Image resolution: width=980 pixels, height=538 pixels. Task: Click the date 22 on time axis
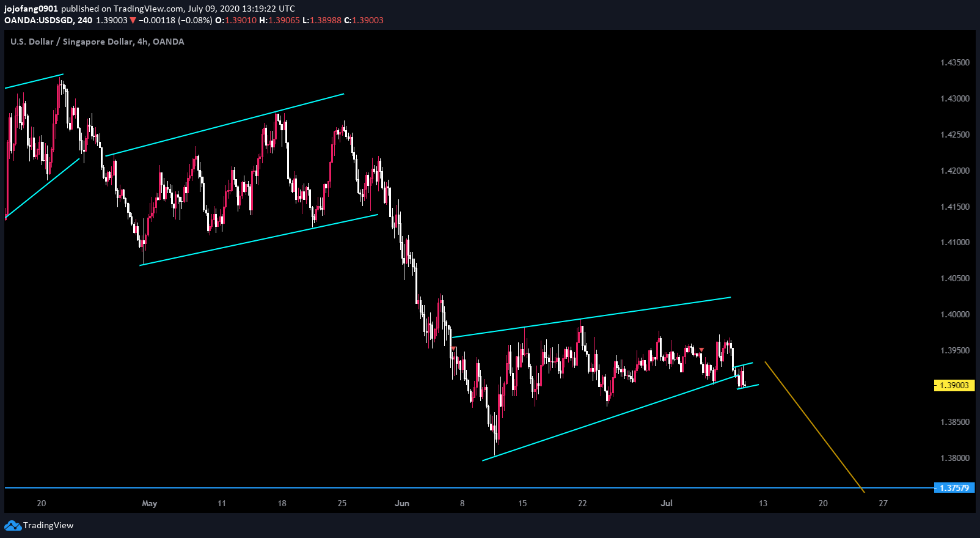point(582,503)
